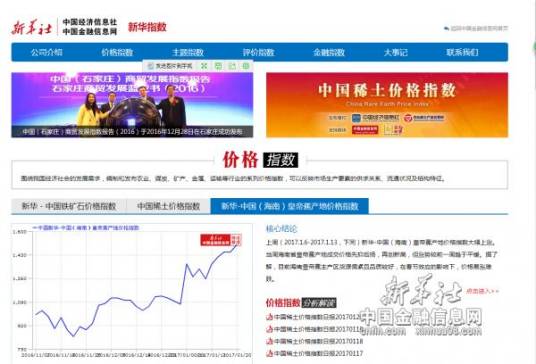Image resolution: width=536 pixels, height=364 pixels.
Task: Open the 联系我们 navigation menu item
Action: coord(462,52)
